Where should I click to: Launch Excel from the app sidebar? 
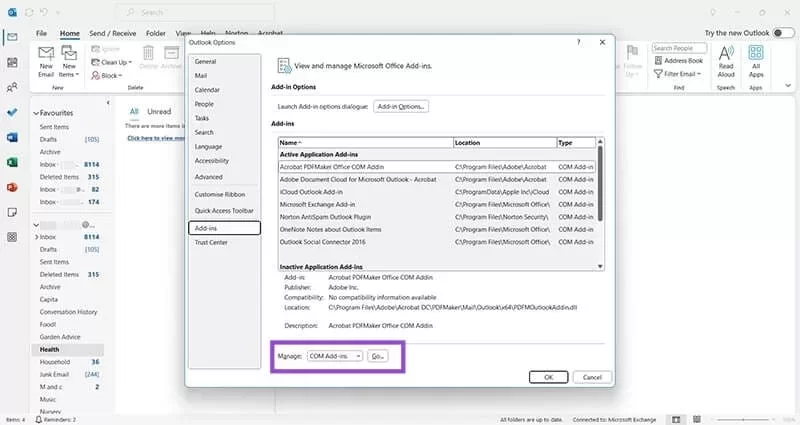(x=12, y=162)
